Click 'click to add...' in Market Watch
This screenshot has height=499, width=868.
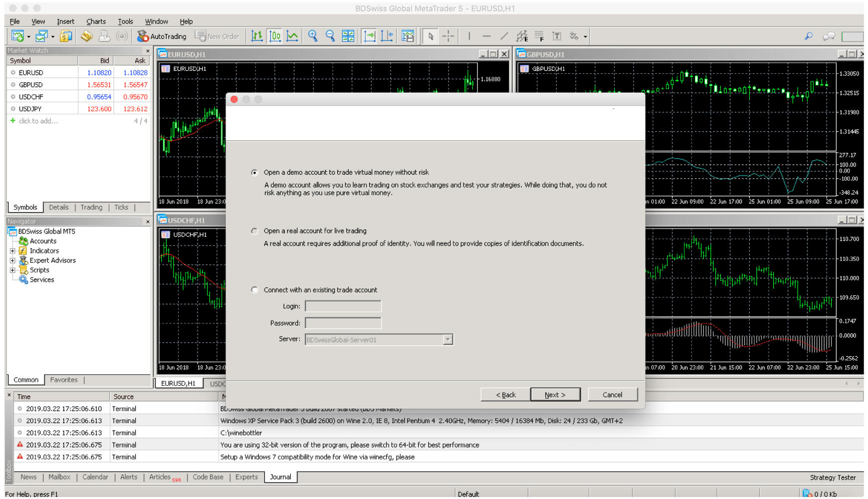coord(38,121)
